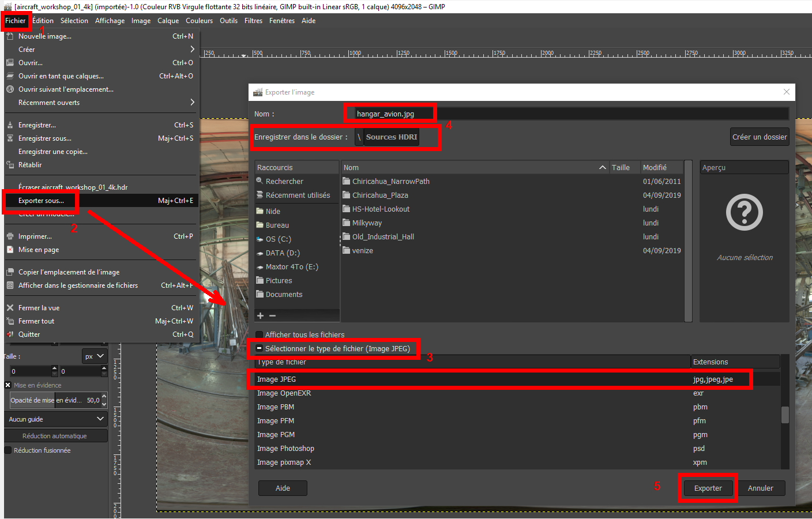Click the Milkyway folder icon

347,223
